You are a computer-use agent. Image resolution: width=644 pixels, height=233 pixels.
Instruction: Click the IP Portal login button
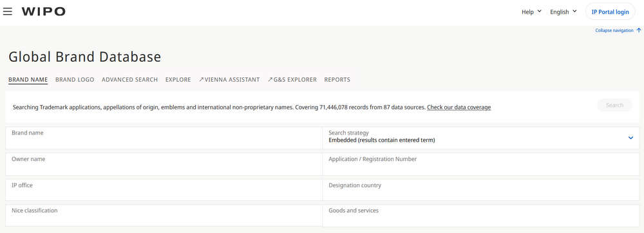[x=610, y=12]
